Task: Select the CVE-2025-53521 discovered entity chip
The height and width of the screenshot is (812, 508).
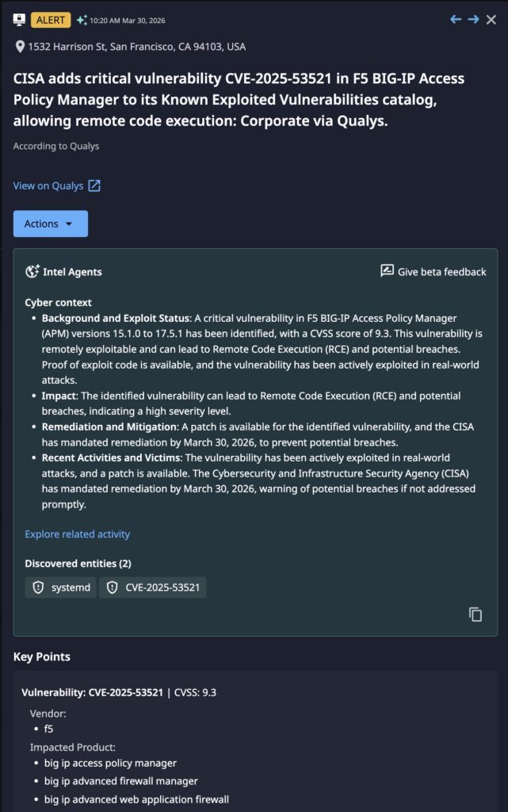Action: point(153,588)
